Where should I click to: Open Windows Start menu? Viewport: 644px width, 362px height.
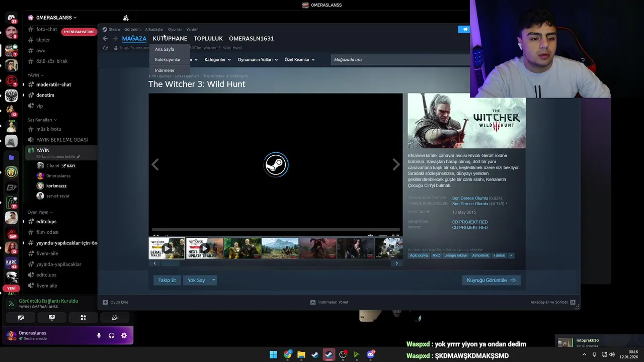(273, 354)
